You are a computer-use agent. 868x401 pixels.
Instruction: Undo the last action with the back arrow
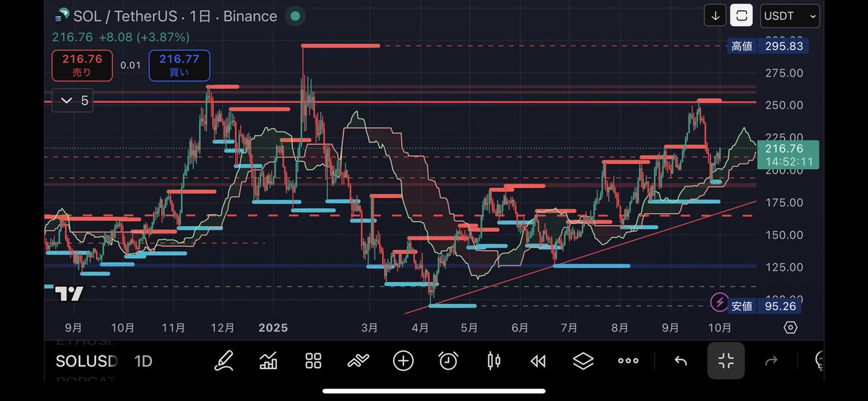point(680,361)
